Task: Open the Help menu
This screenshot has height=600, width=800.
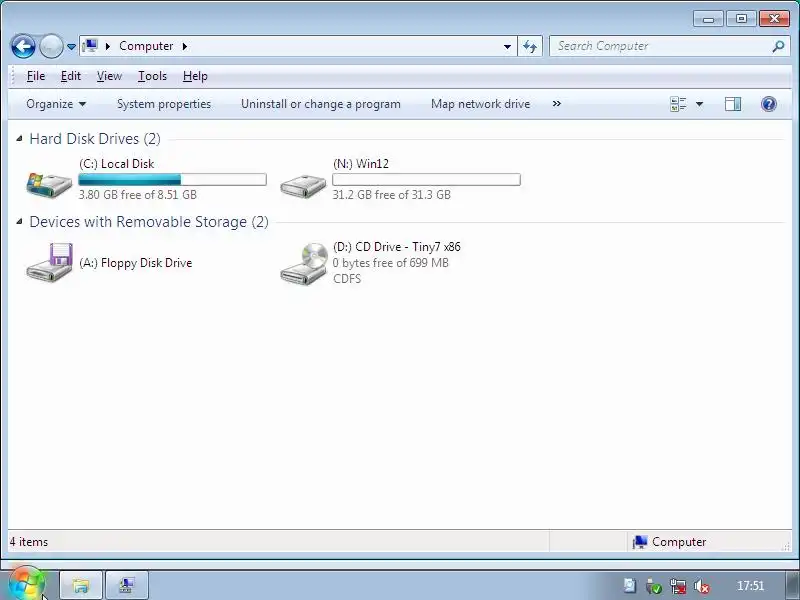Action: pyautogui.click(x=195, y=76)
